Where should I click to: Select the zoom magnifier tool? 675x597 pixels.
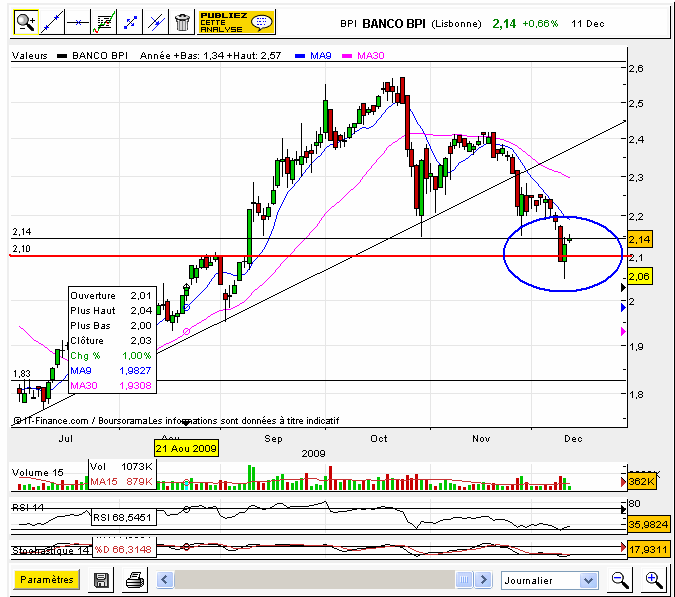tap(26, 22)
